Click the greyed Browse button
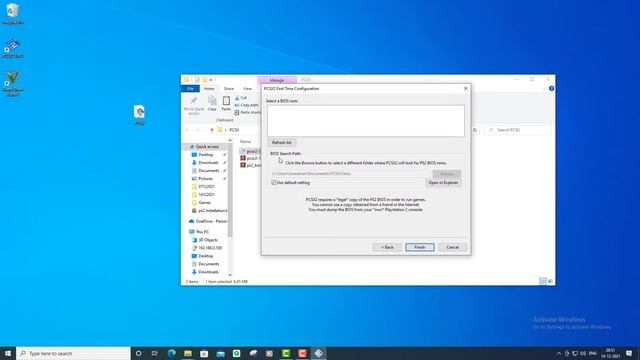The image size is (640, 360). [447, 174]
